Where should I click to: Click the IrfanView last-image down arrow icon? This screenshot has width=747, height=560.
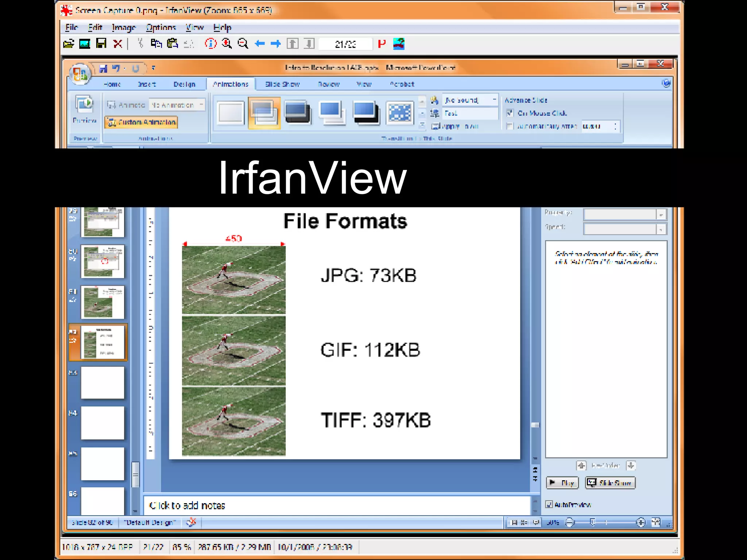(309, 44)
